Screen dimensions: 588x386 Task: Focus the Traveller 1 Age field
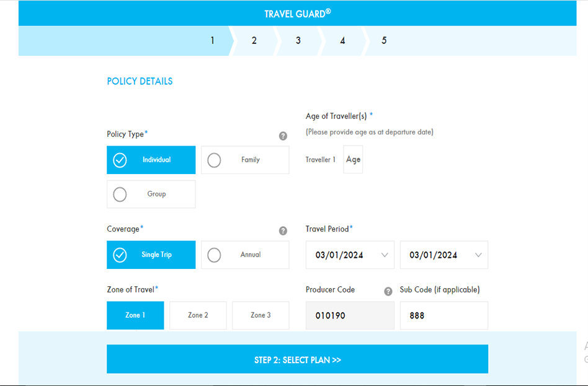pyautogui.click(x=353, y=160)
